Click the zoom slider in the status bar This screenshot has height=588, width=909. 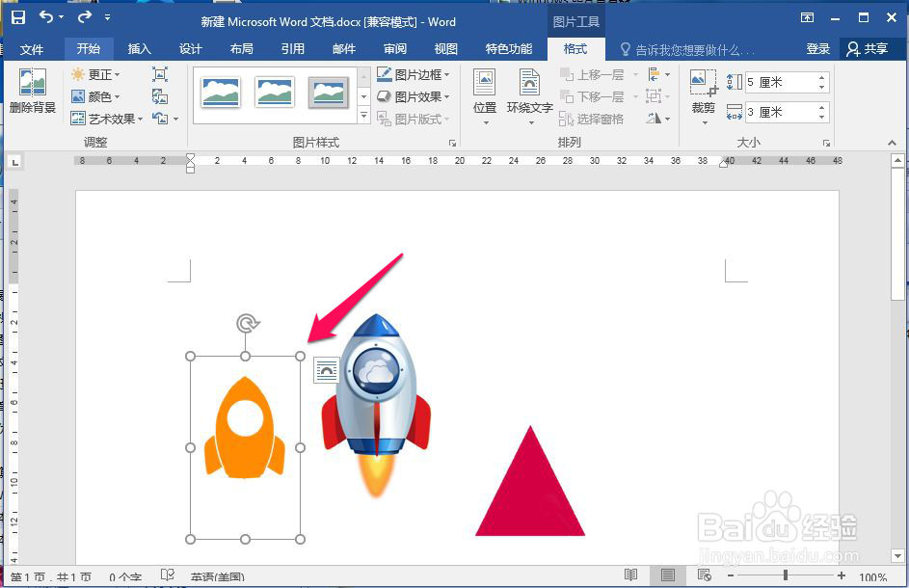pos(786,575)
